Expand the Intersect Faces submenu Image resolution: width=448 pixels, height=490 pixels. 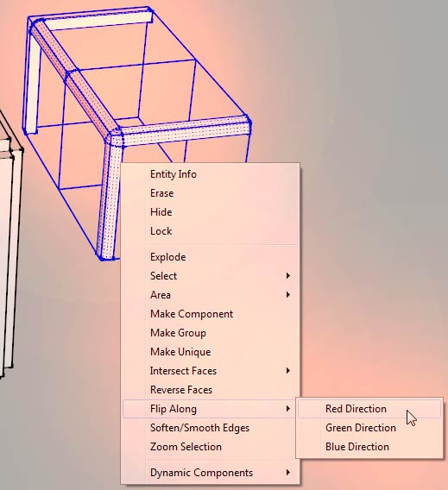coord(210,371)
